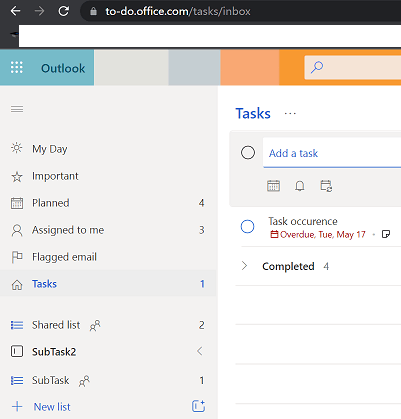
Task: Expand the SubTask2 group chevron
Action: [x=200, y=351]
